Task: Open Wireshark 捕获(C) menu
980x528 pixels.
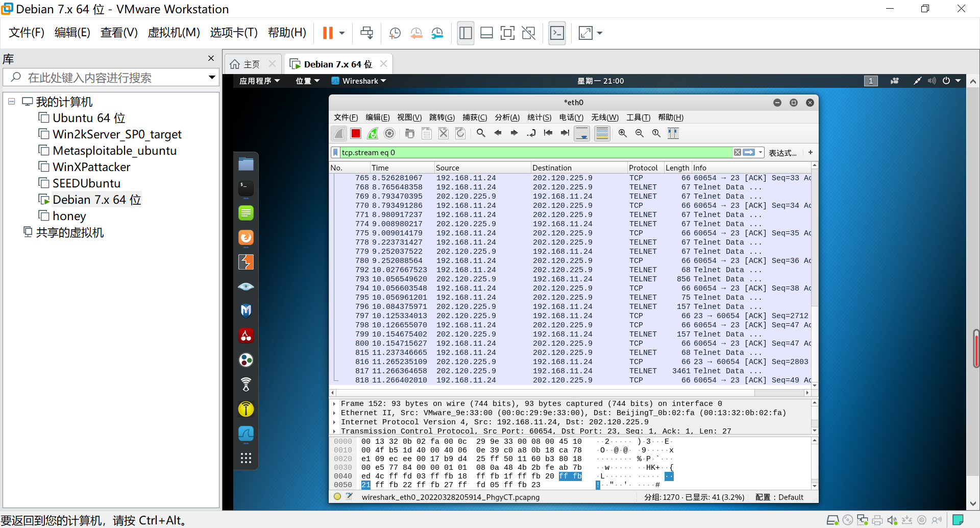Action: [x=475, y=117]
